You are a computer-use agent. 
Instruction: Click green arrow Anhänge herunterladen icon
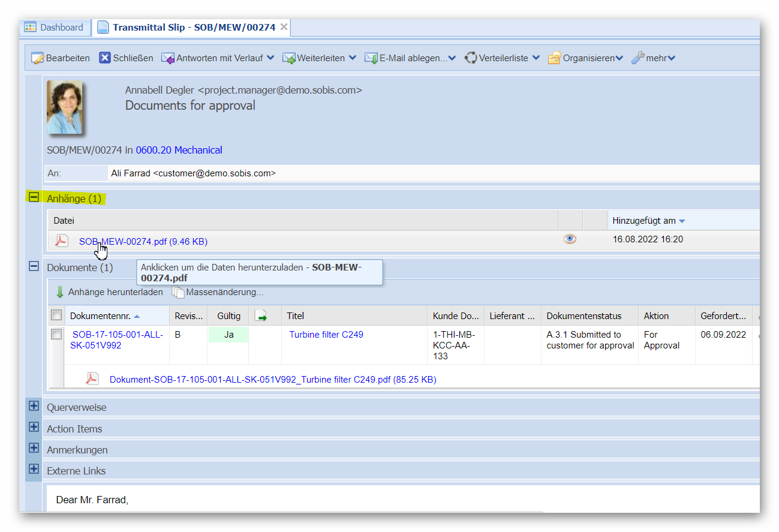point(60,292)
